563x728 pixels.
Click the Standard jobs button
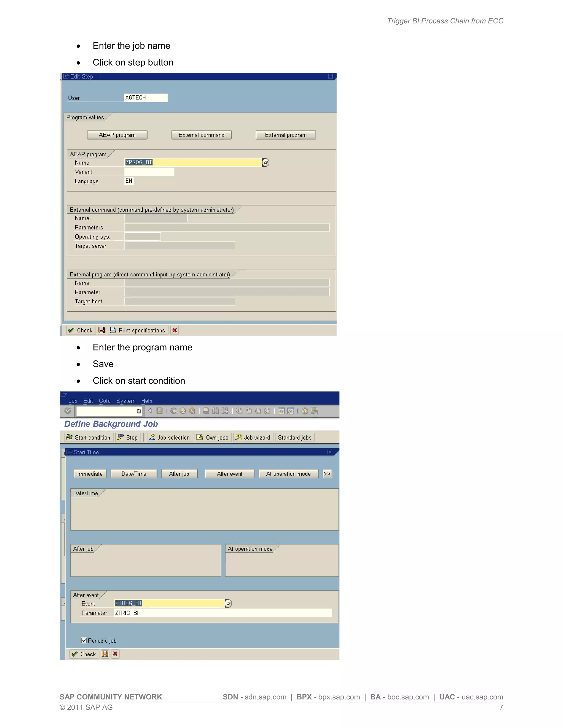[x=295, y=437]
